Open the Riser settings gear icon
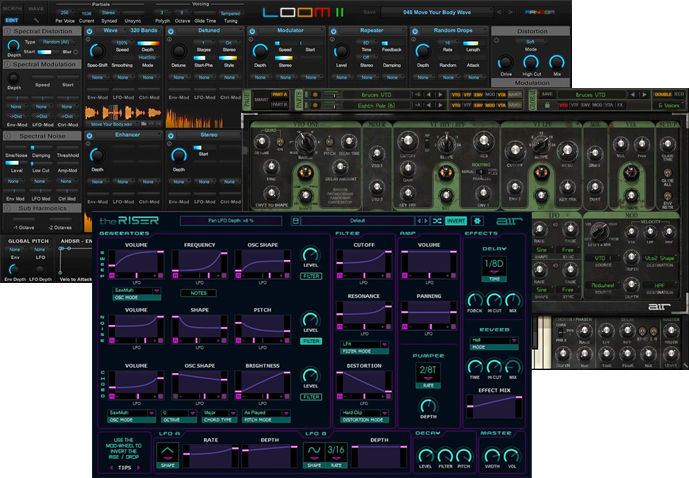Image resolution: width=689 pixels, height=478 pixels. [477, 221]
